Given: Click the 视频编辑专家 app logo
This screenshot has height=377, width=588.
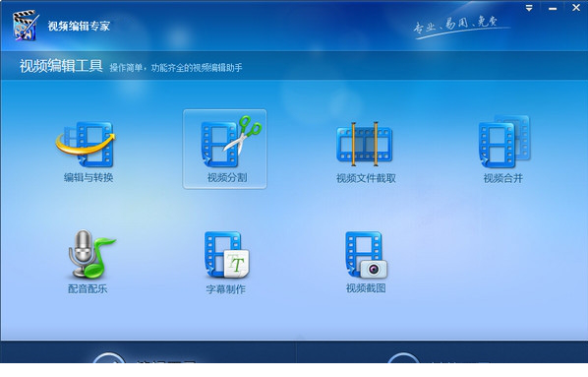Looking at the screenshot, I should click(26, 26).
